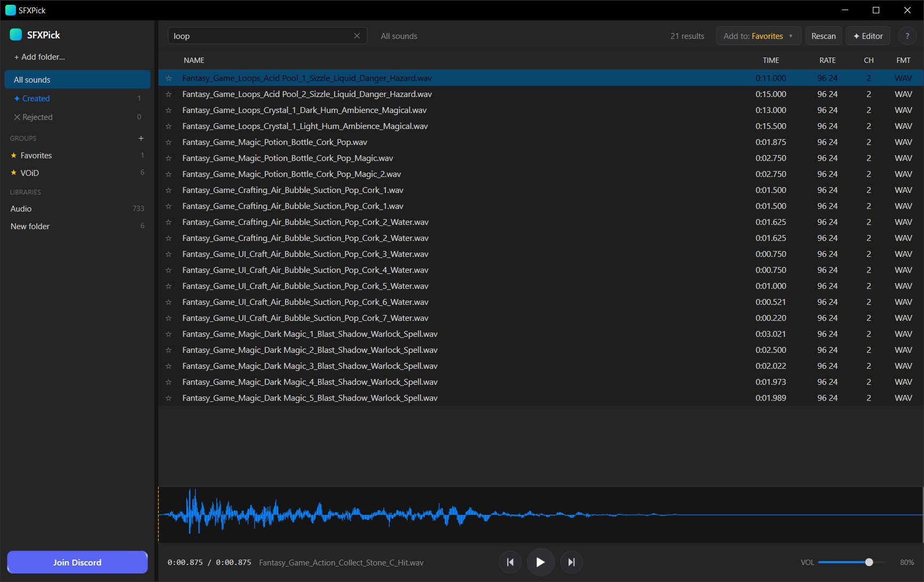Select All sounds in sidebar
The image size is (924, 582).
pos(78,79)
